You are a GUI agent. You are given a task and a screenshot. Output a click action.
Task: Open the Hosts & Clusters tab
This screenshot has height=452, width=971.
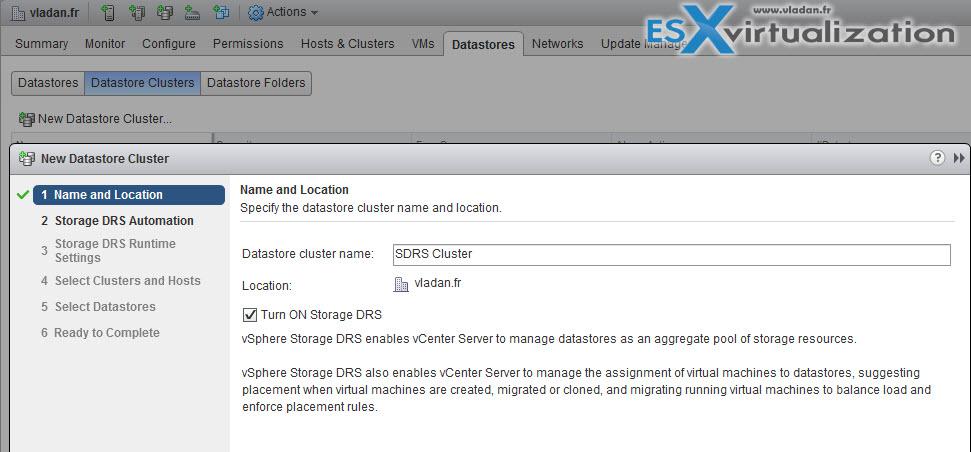pyautogui.click(x=347, y=44)
